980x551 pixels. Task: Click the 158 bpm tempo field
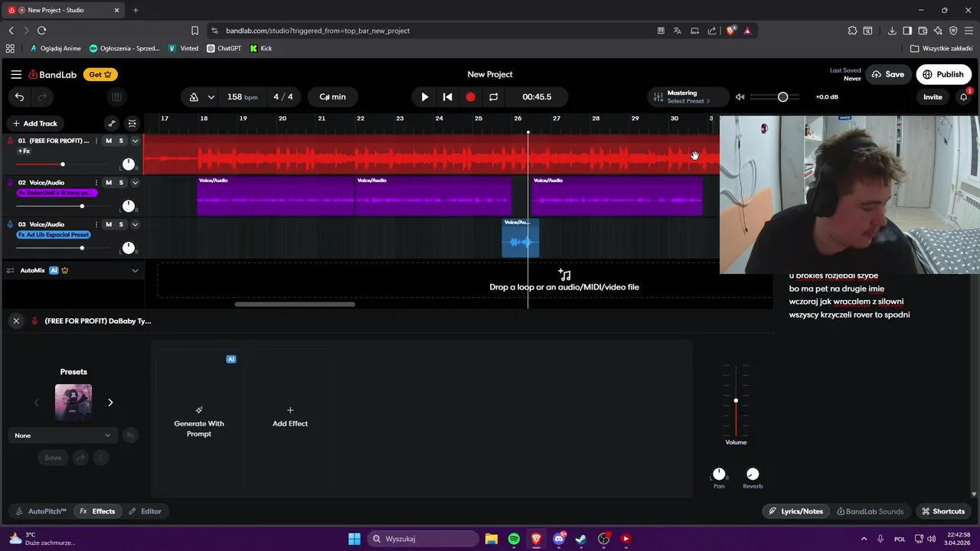pos(242,97)
